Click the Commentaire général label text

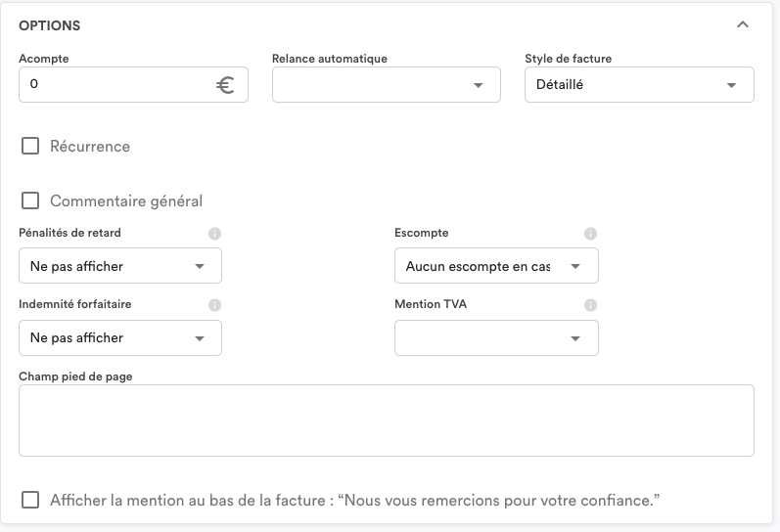(x=126, y=200)
